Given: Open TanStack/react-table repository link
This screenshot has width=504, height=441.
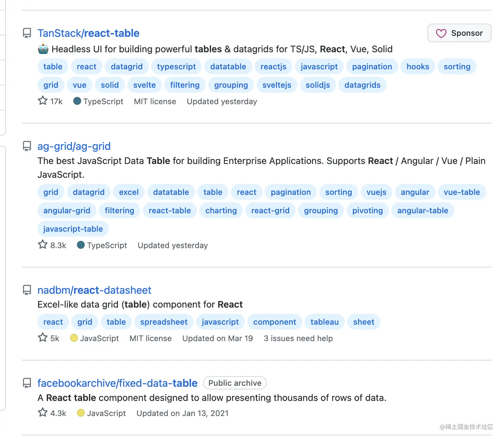Looking at the screenshot, I should (88, 33).
